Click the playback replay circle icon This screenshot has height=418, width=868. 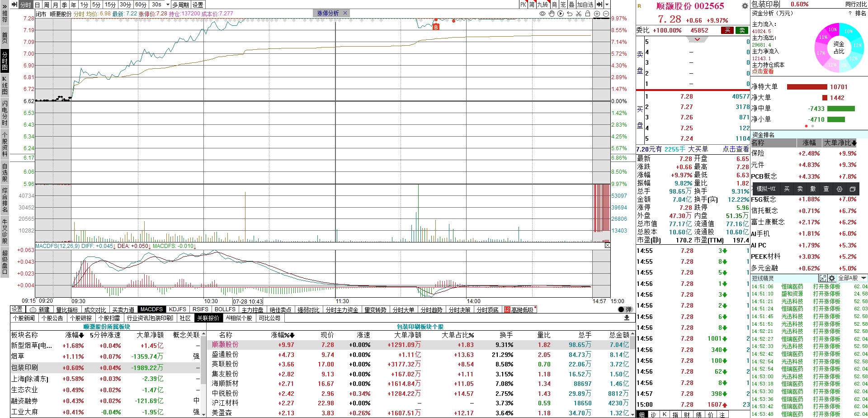561,14
